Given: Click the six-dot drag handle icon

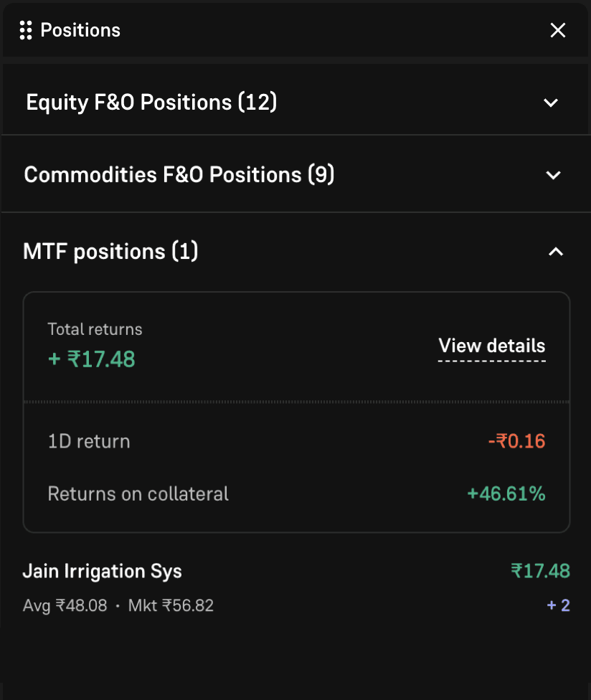Looking at the screenshot, I should (26, 30).
